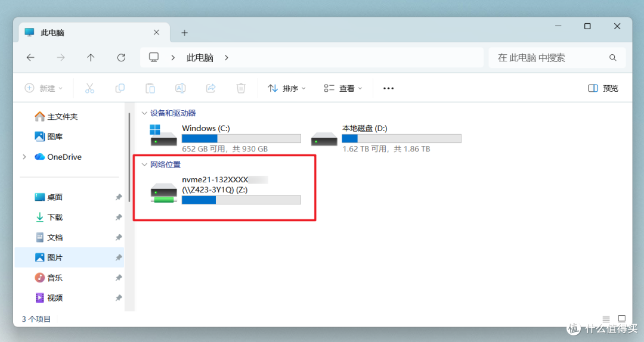Click the Cut scissors icon
Image resolution: width=644 pixels, height=342 pixels.
point(89,88)
